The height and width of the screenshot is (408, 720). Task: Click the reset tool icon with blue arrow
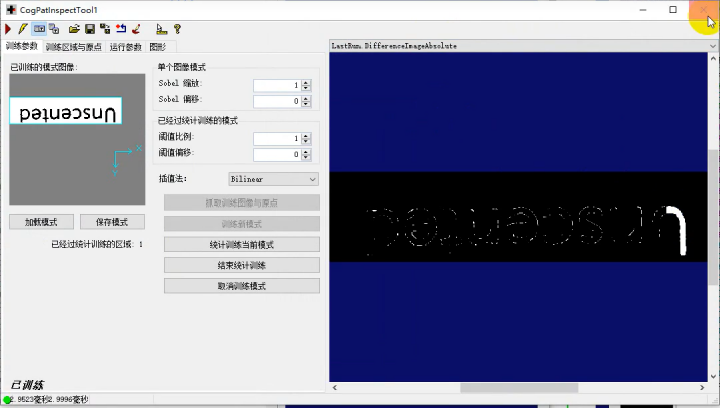121,29
